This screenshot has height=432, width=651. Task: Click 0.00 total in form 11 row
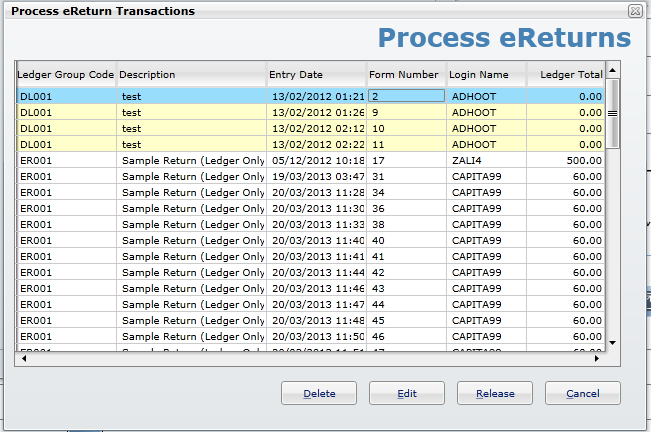tap(565, 144)
